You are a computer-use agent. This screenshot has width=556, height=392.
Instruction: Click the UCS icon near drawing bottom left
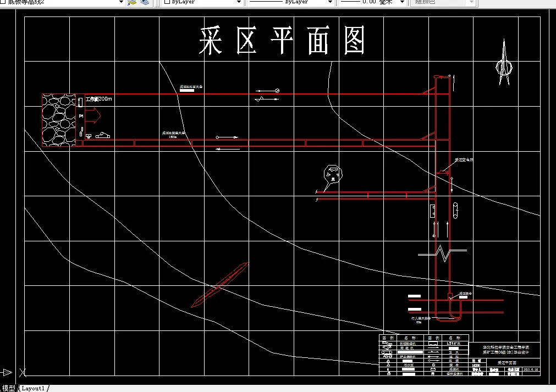[x=23, y=372]
